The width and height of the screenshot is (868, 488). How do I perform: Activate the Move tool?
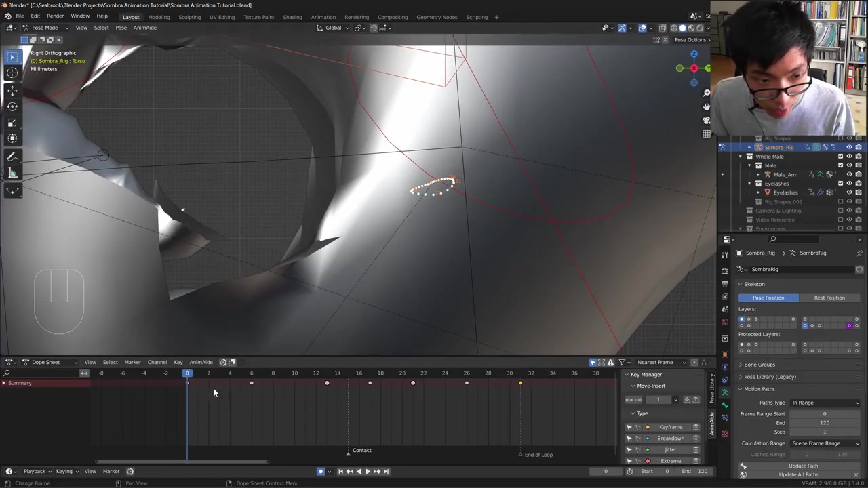click(x=12, y=90)
